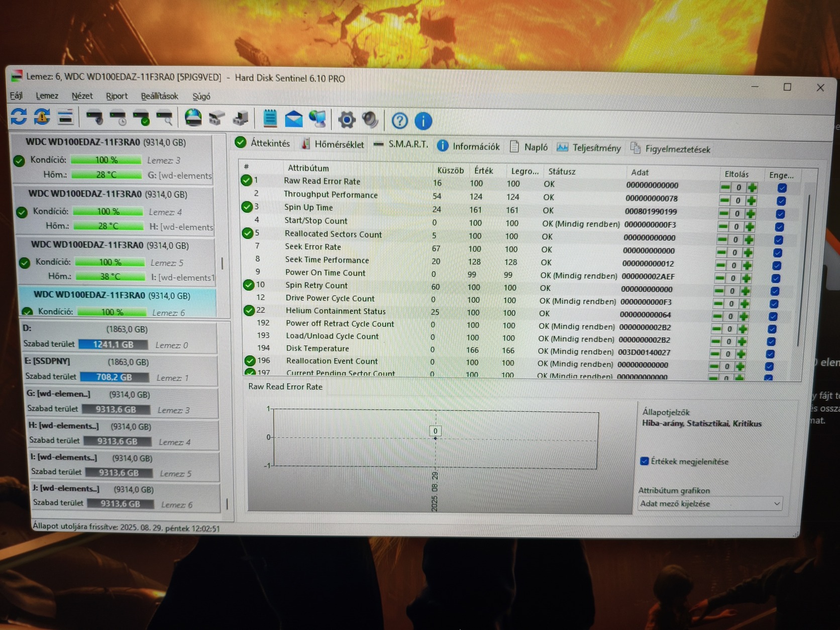Click the Küszöb column header
The image size is (840, 630).
tap(450, 170)
